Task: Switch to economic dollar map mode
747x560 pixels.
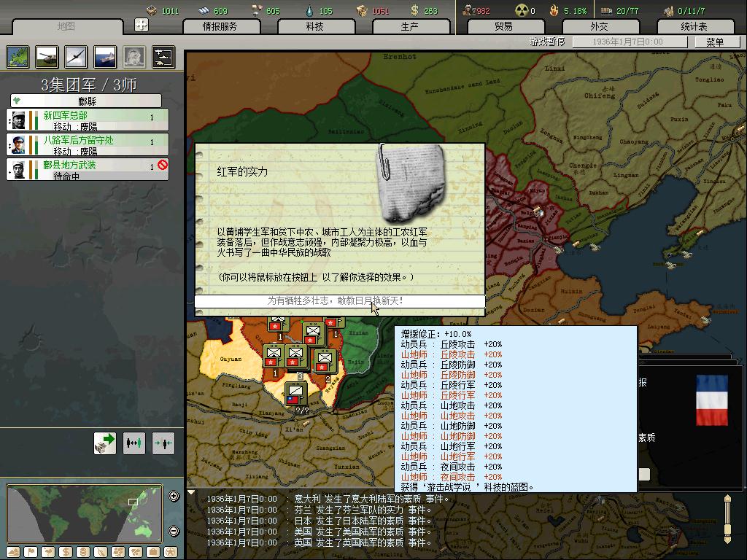Action: (66, 552)
